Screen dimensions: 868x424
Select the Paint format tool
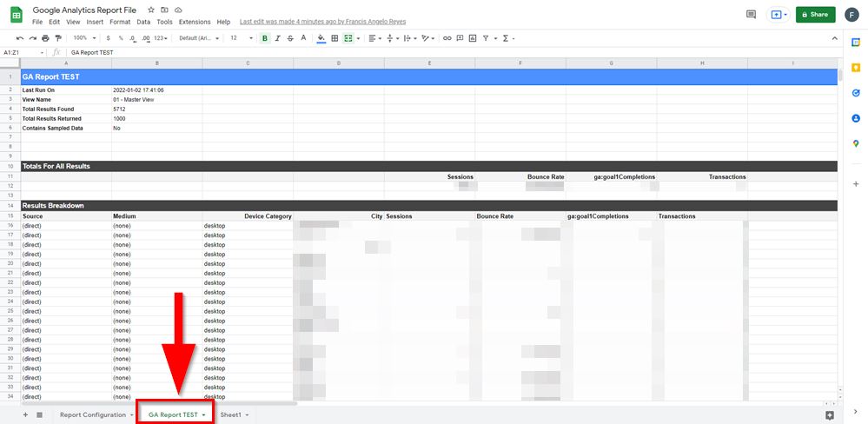click(58, 38)
